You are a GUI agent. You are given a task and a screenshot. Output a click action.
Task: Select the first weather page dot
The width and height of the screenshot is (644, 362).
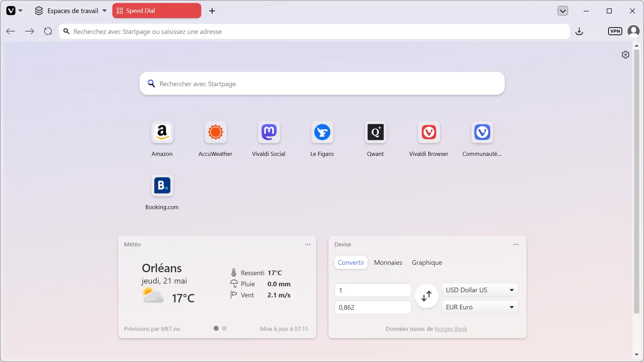(216, 328)
